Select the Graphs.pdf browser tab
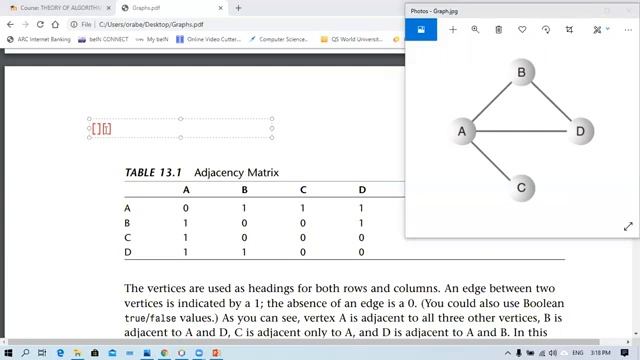640x360 pixels. tap(171, 8)
